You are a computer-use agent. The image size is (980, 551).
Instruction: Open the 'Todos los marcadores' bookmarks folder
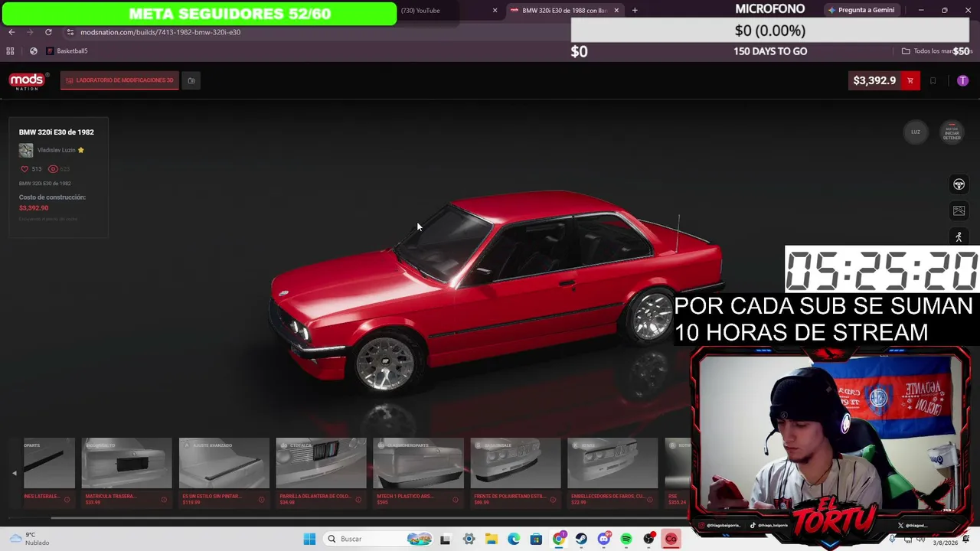(x=936, y=51)
